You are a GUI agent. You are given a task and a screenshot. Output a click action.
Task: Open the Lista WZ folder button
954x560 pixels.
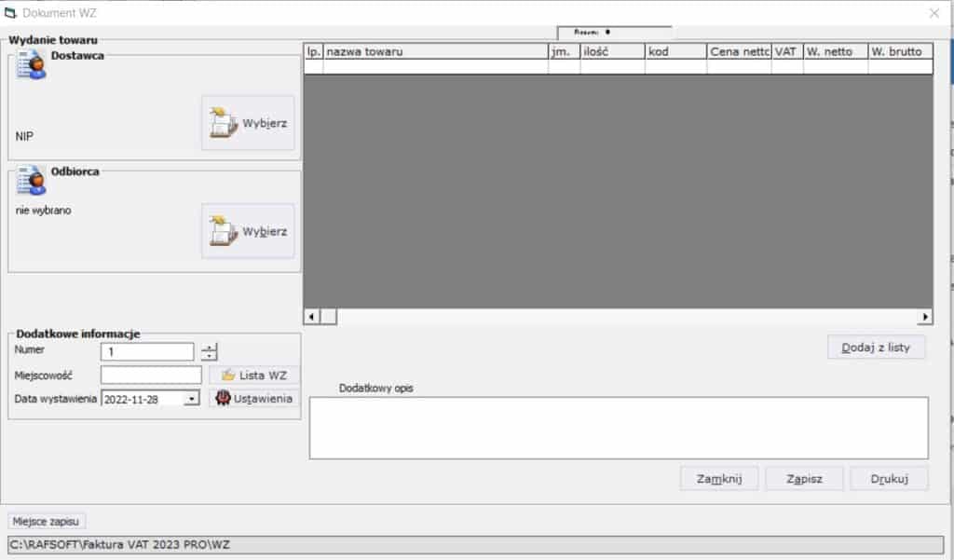click(x=254, y=375)
